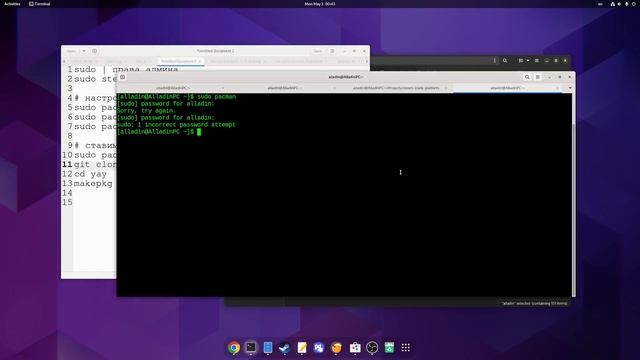Click the new tab icon in terminal header
The image size is (640, 360).
pyautogui.click(x=122, y=77)
